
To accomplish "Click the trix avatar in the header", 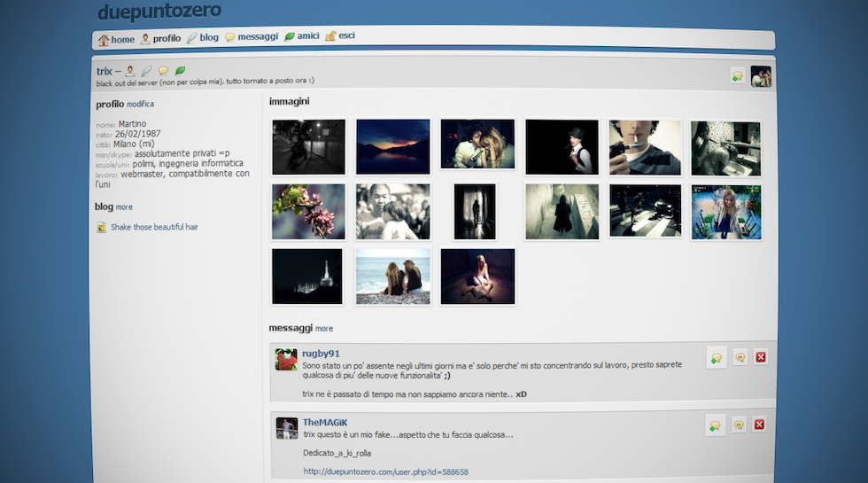I will point(761,77).
